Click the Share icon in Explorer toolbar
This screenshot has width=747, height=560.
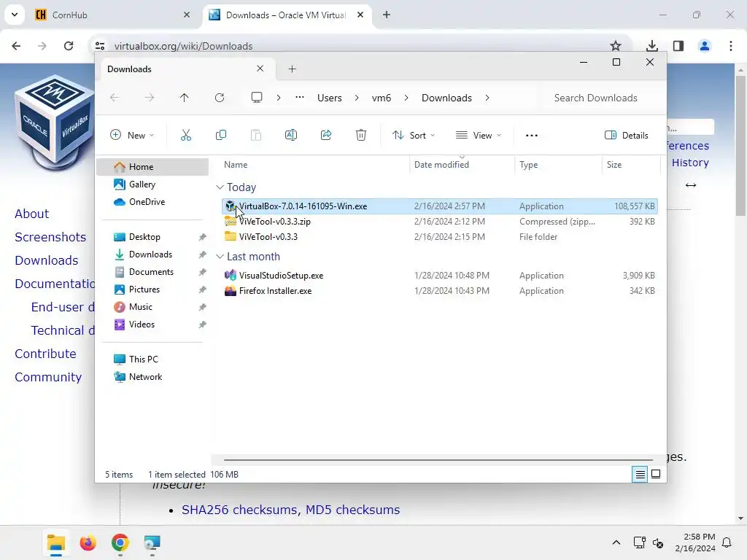tap(326, 135)
